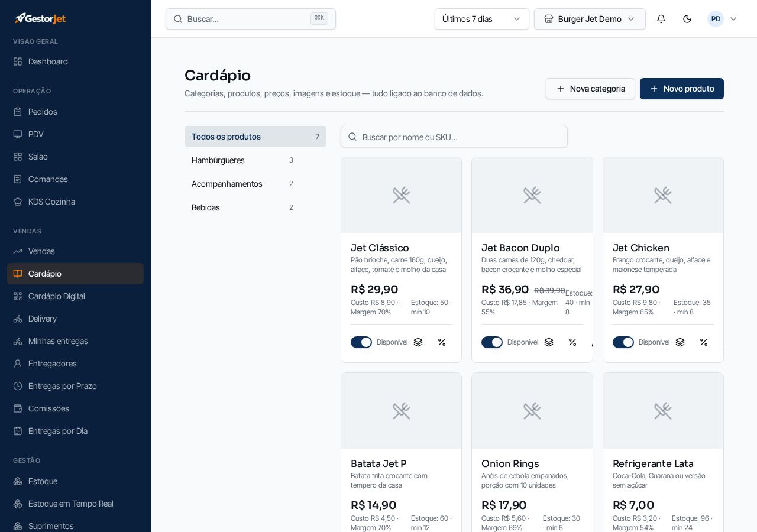This screenshot has width=757, height=532.
Task: Click the Cardápio Digital QR icon
Action: (18, 296)
